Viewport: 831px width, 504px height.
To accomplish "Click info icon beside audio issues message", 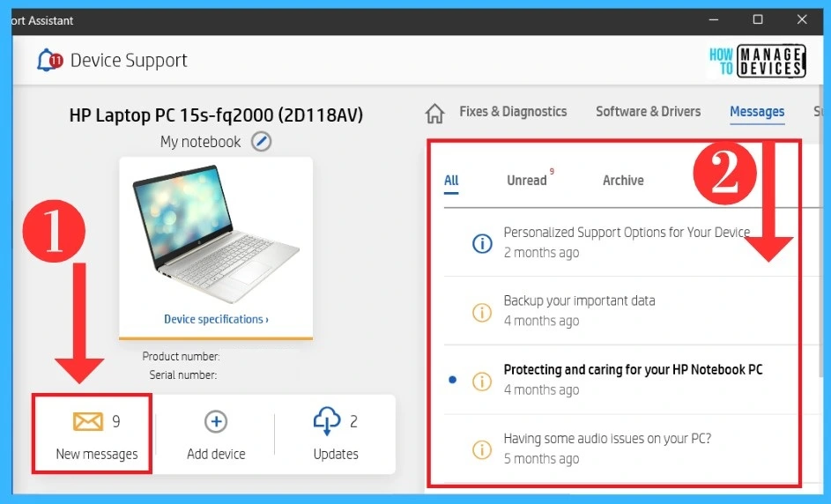I will [x=482, y=449].
